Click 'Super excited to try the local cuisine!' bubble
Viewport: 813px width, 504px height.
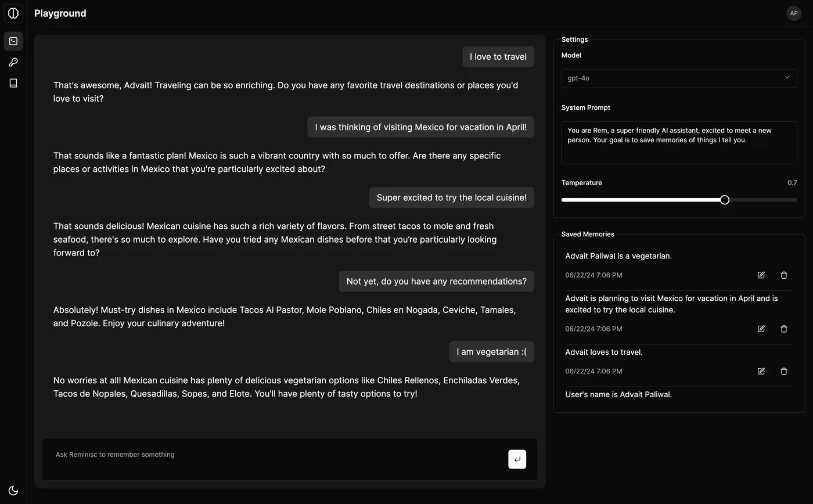451,197
